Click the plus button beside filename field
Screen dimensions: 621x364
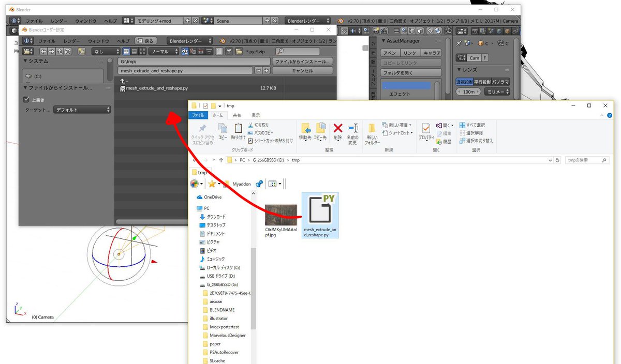click(266, 71)
